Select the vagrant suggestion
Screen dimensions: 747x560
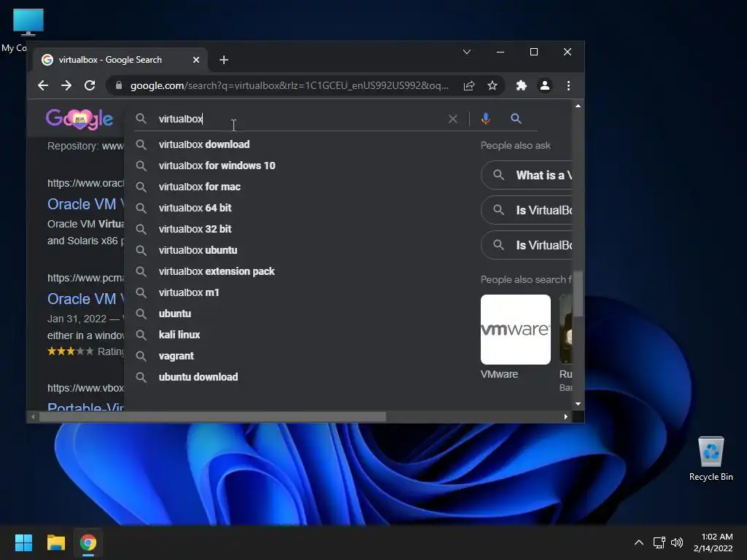coord(176,356)
